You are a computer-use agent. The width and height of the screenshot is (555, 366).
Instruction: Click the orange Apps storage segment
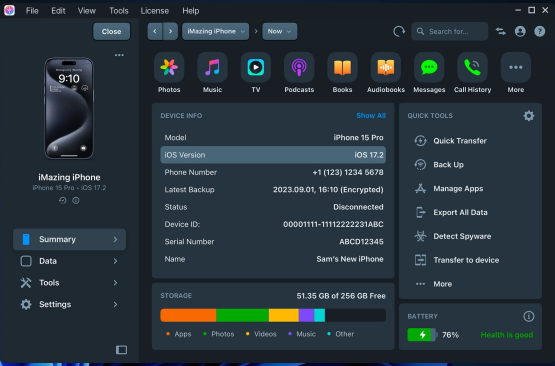pos(188,315)
